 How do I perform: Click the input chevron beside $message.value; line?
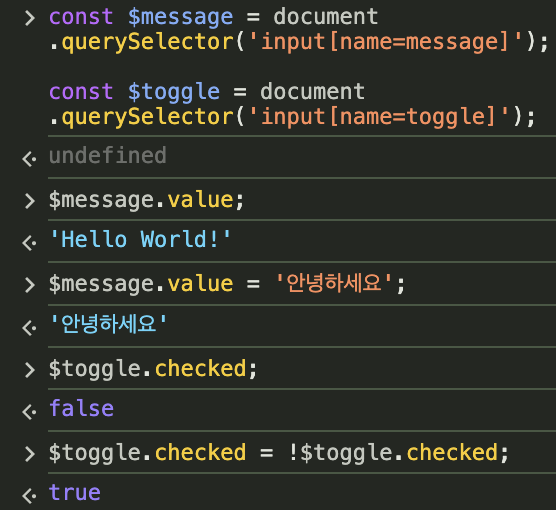(30, 201)
